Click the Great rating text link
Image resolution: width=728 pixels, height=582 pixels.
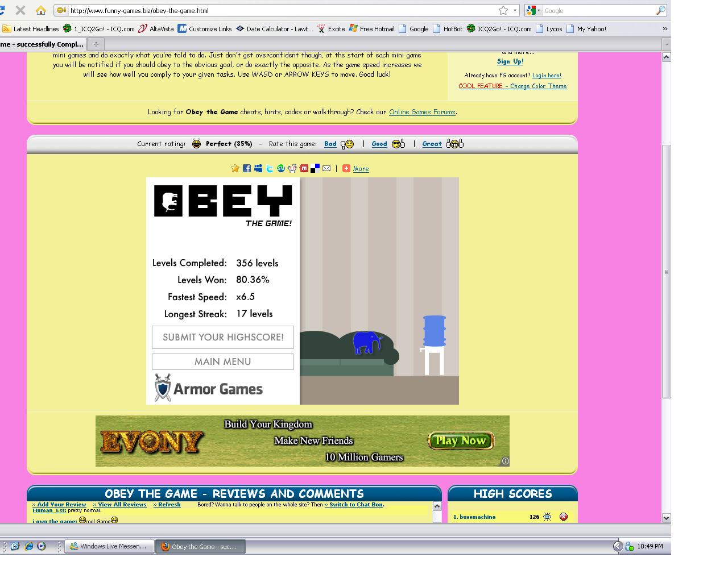click(x=432, y=144)
